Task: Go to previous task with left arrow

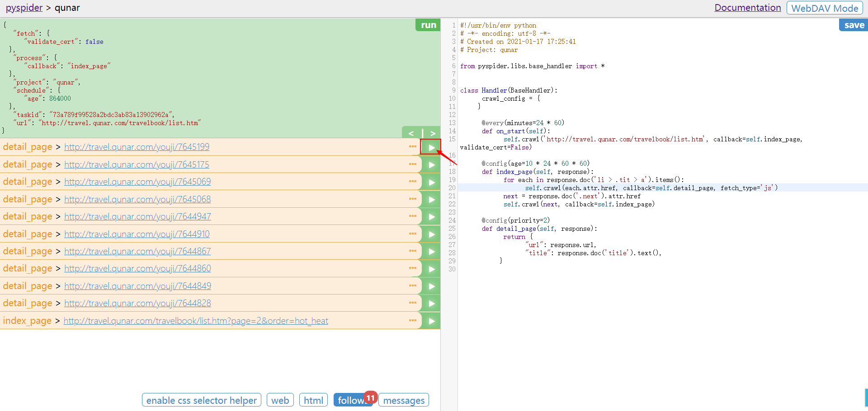Action: pyautogui.click(x=411, y=133)
